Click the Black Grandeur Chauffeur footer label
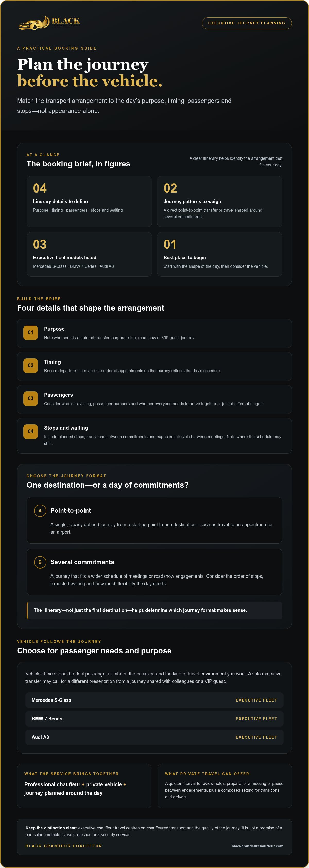 tap(64, 846)
